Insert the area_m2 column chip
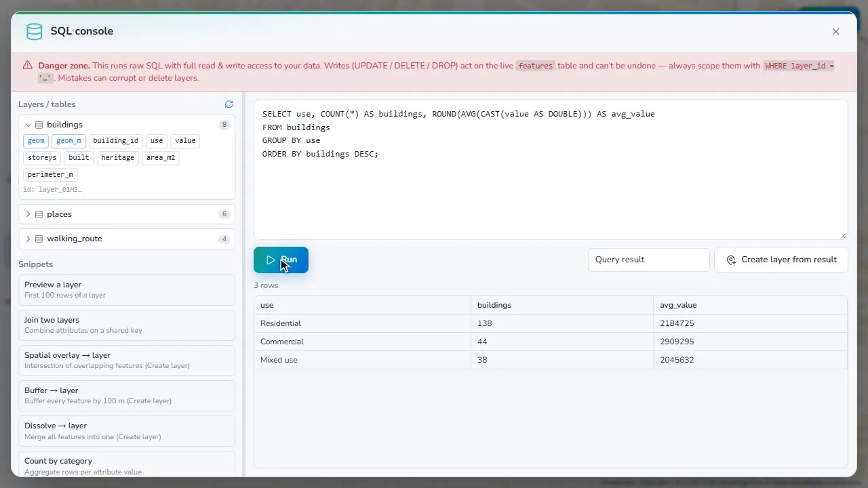This screenshot has width=868, height=488. point(161,157)
